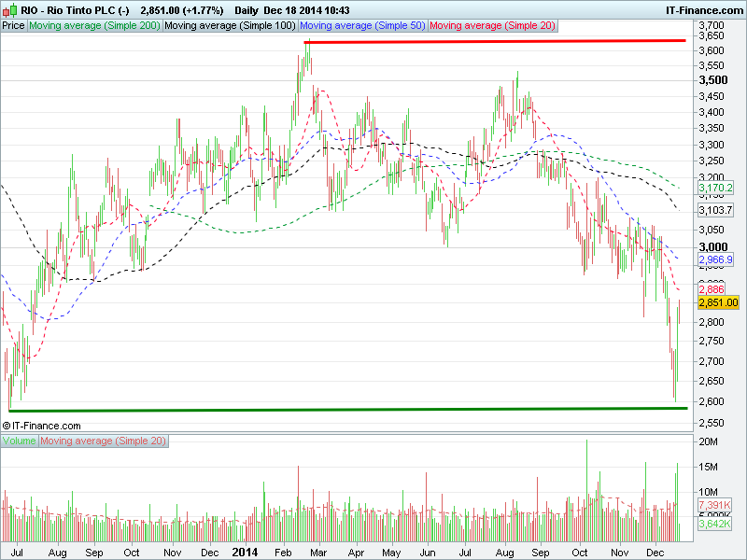Select the Moving average (Simple 200) label
The height and width of the screenshot is (560, 747).
point(94,26)
